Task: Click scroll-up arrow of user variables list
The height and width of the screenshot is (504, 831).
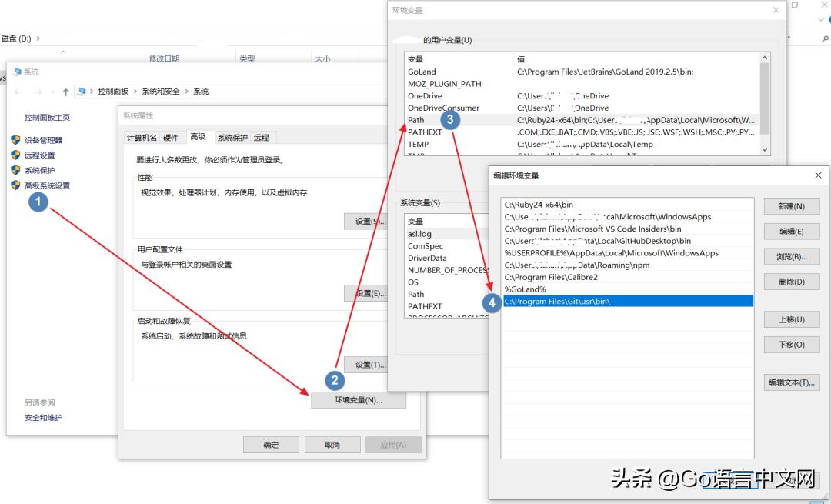Action: click(x=764, y=58)
